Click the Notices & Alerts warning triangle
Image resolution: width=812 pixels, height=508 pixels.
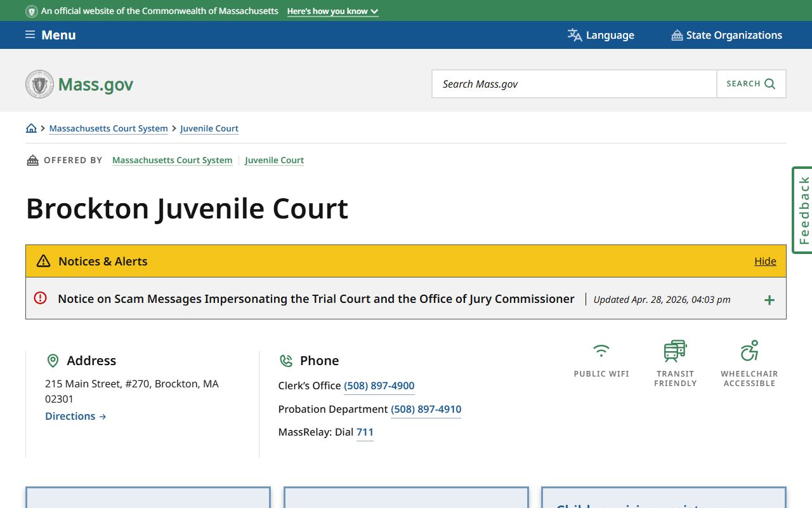[x=43, y=261]
